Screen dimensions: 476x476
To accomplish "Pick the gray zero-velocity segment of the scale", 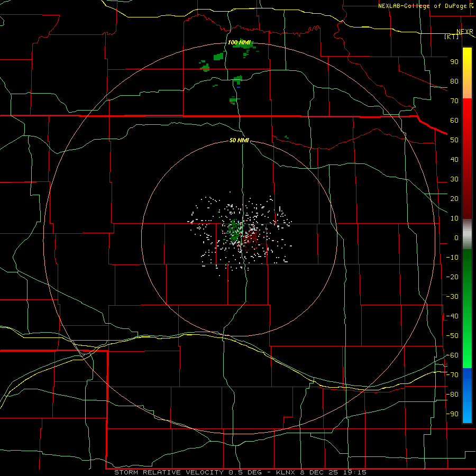I will (467, 234).
